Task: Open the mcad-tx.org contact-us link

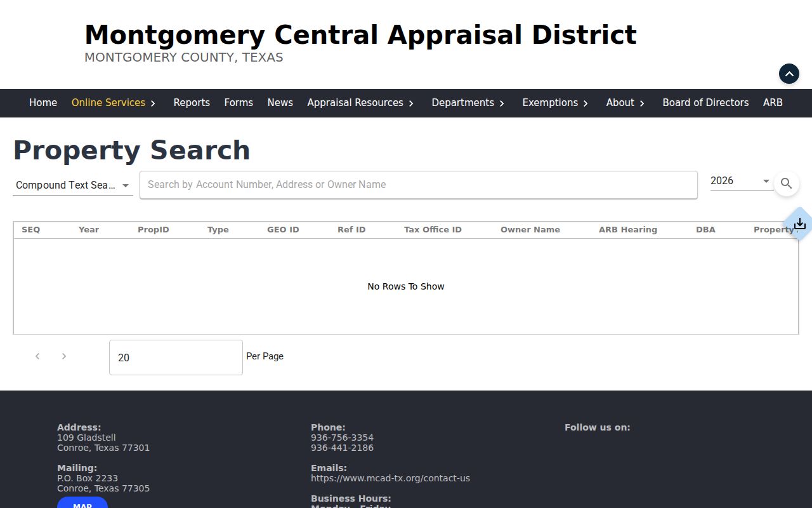Action: 390,478
